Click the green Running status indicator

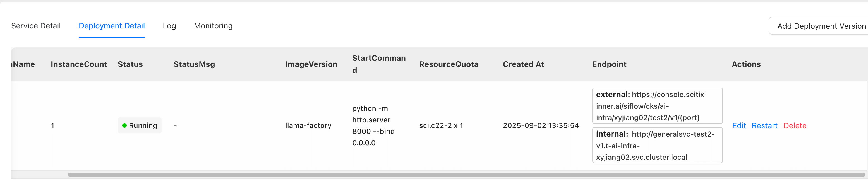tap(140, 125)
